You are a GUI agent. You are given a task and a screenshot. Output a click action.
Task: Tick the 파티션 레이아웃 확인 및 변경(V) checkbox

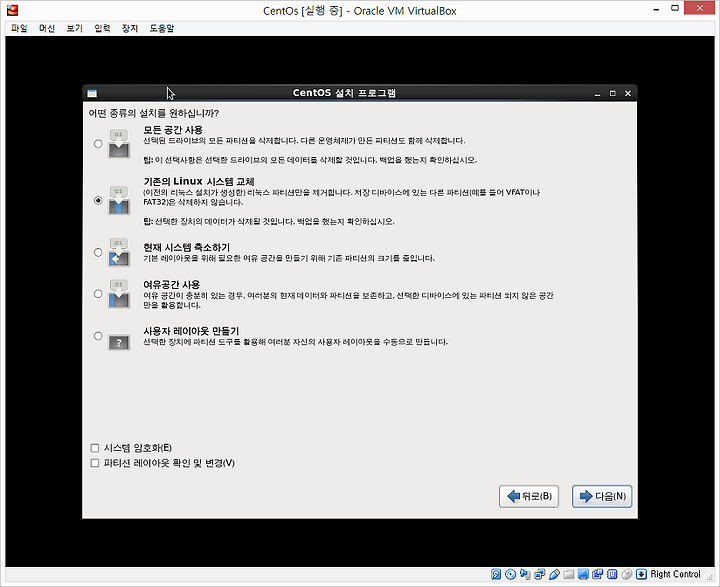point(95,463)
